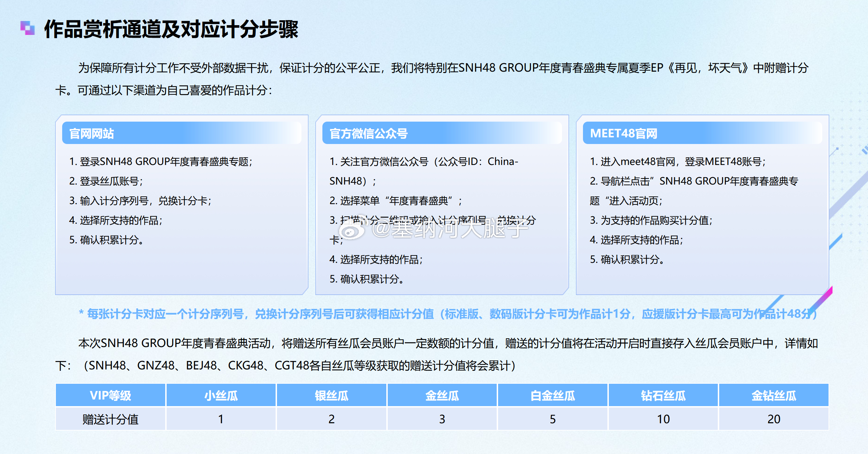Click value 20 under 金钻丝瓜
This screenshot has width=868, height=454.
774,419
